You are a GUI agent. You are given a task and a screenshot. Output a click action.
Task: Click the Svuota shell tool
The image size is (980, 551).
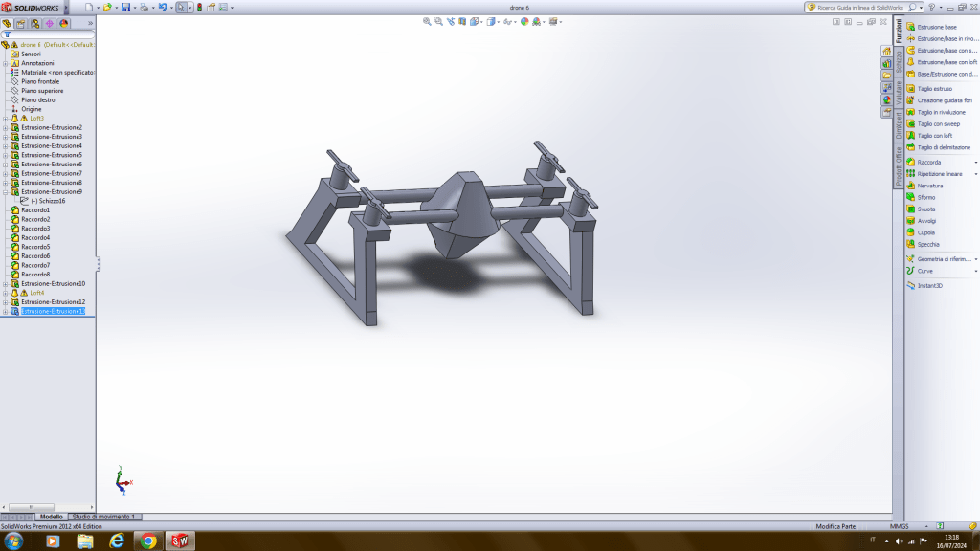pos(926,209)
